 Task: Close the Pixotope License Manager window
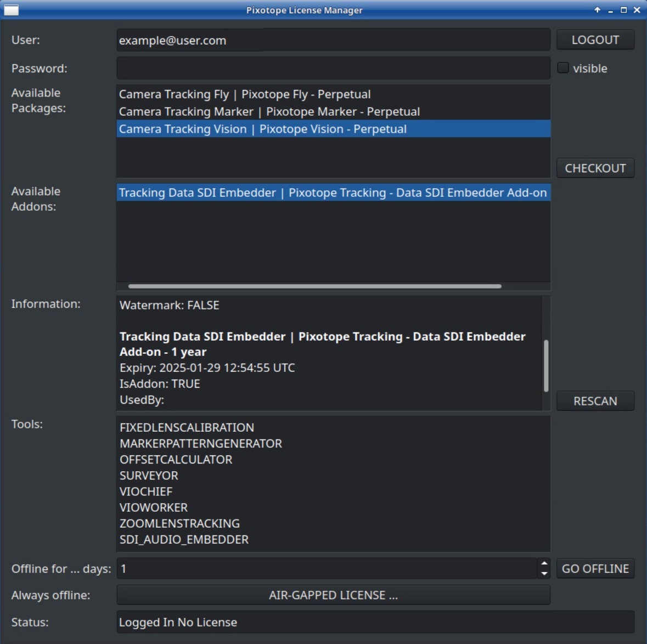[x=637, y=10]
